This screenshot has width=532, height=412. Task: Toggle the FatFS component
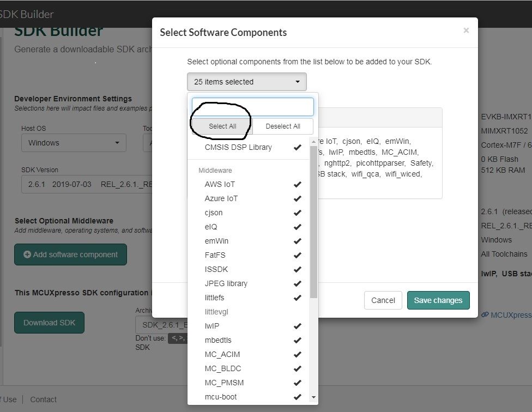point(249,255)
